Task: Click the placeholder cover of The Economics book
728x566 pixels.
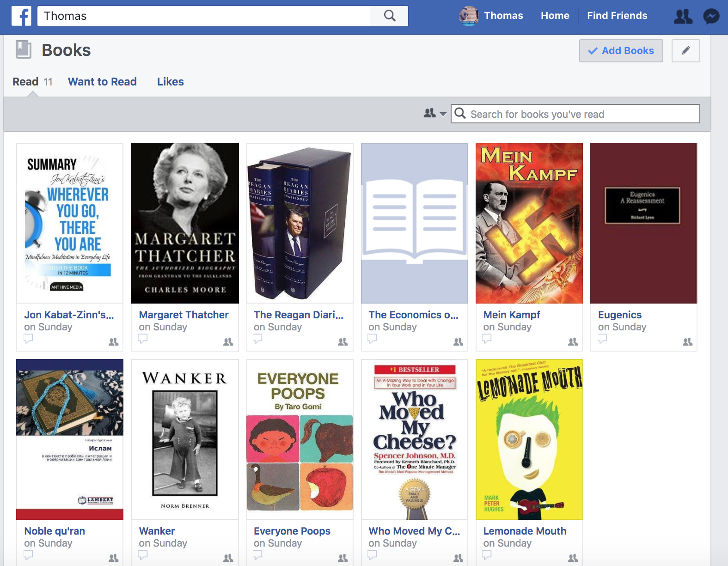Action: pyautogui.click(x=415, y=223)
